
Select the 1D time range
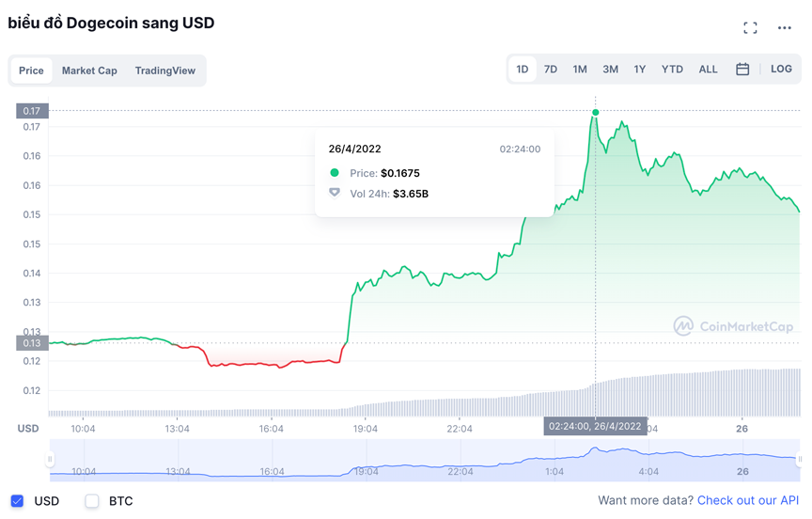(x=522, y=69)
